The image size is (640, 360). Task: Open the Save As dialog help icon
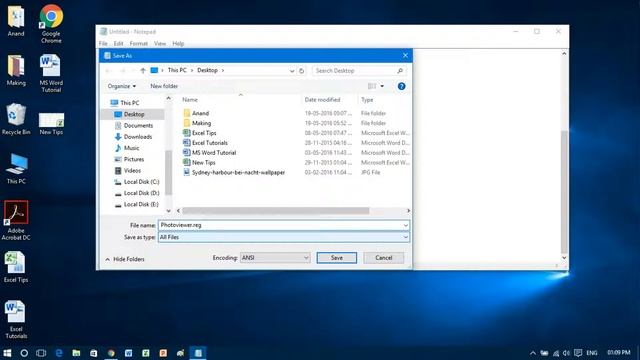point(402,86)
